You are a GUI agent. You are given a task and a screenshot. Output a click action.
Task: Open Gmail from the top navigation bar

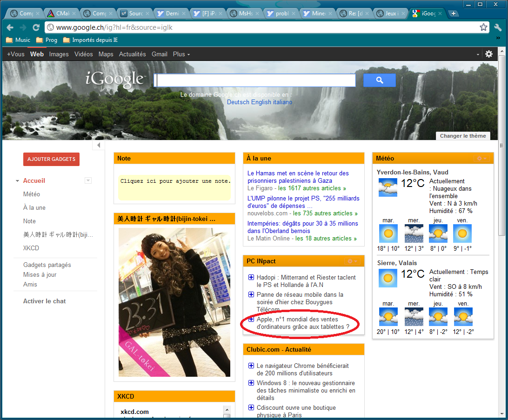pos(159,54)
